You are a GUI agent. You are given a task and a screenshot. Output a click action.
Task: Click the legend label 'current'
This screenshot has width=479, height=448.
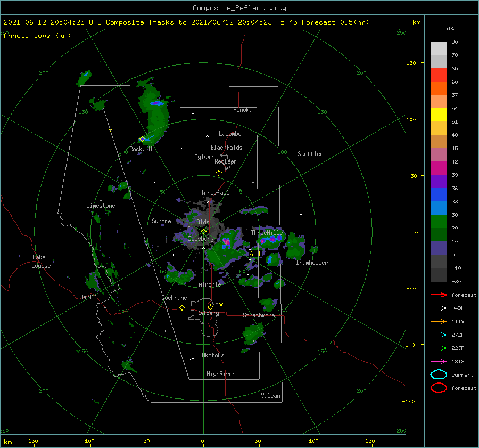coord(463,374)
